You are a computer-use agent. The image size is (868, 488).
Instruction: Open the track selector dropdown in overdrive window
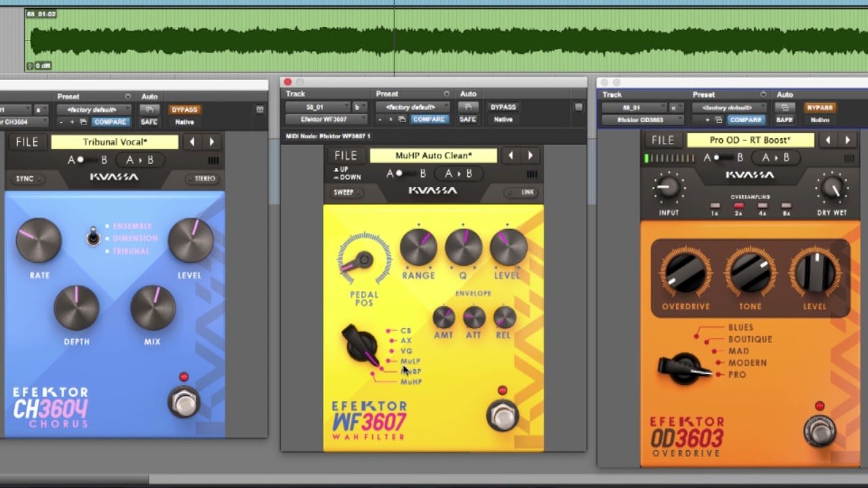[x=633, y=108]
